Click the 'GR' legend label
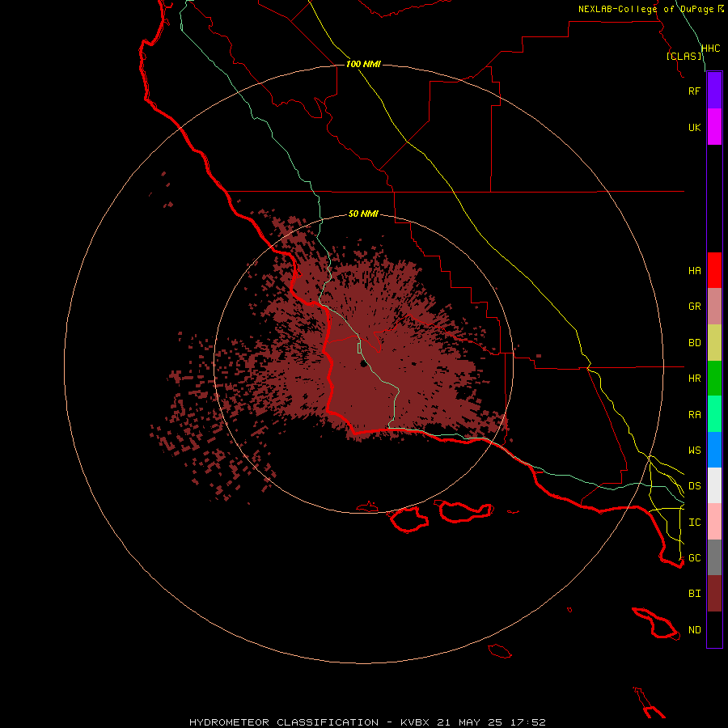 pos(694,307)
